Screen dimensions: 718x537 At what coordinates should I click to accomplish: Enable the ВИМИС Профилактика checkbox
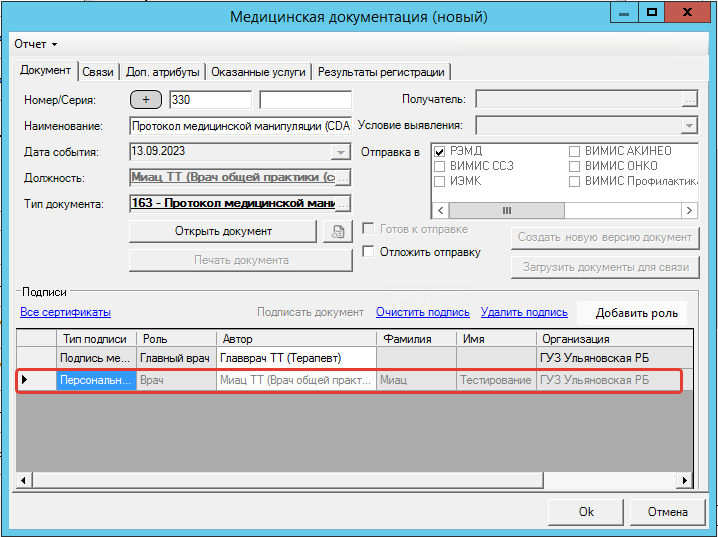pos(574,181)
